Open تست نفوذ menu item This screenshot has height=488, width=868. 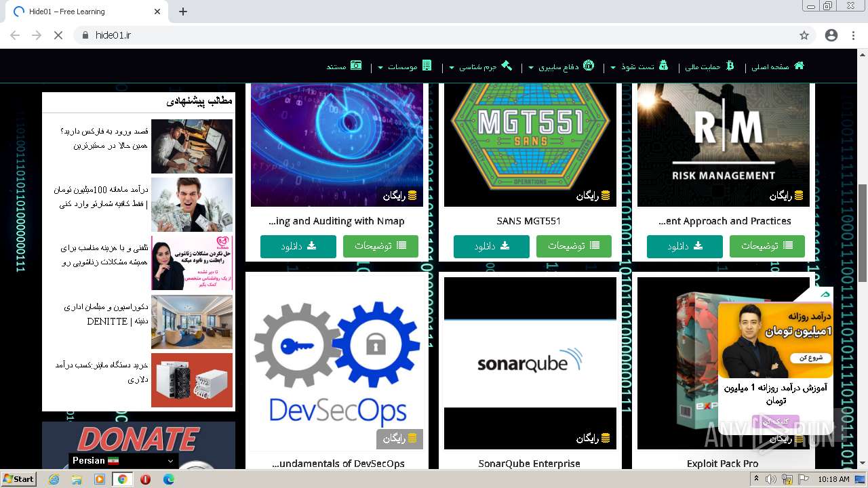[637, 66]
